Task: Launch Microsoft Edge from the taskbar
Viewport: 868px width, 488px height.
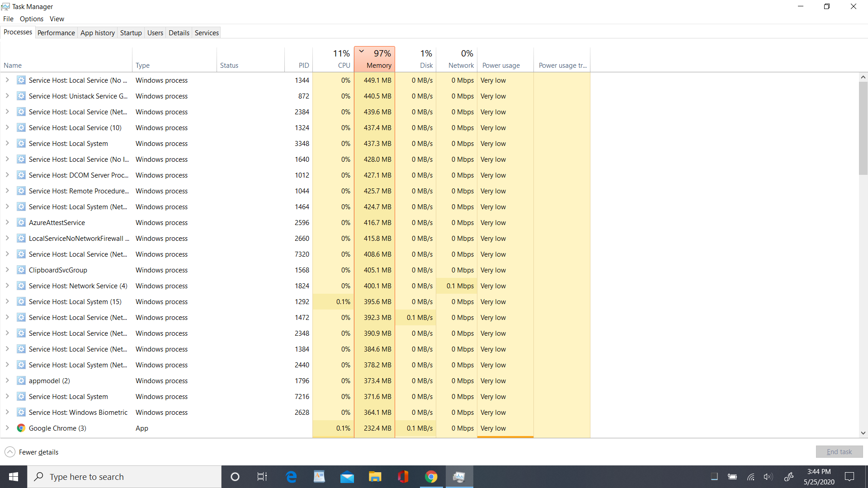Action: point(291,477)
